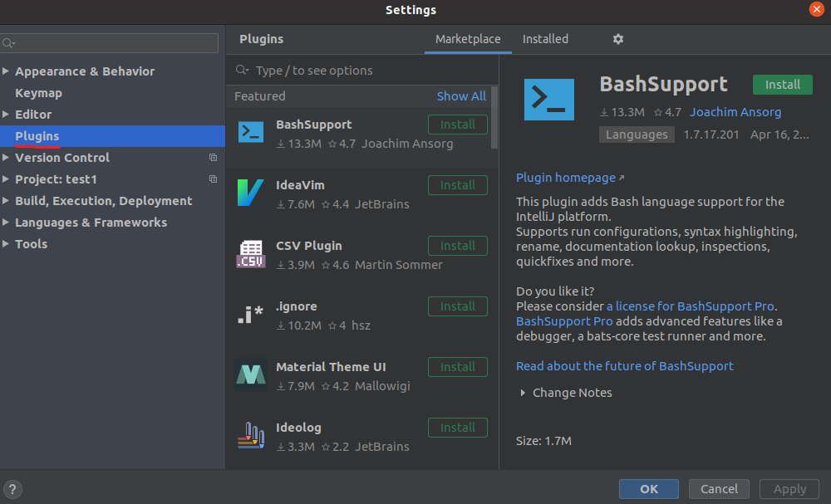
Task: Cancel the Settings dialog
Action: point(719,489)
